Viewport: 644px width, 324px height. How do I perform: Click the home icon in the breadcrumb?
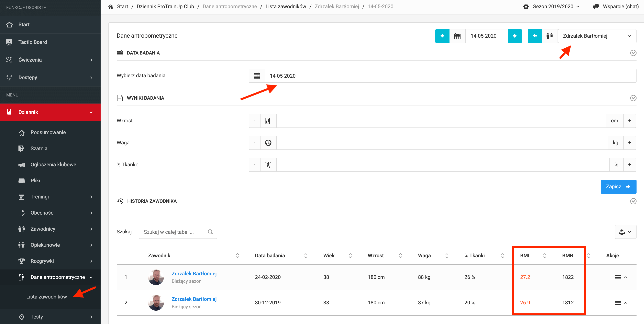(x=111, y=6)
